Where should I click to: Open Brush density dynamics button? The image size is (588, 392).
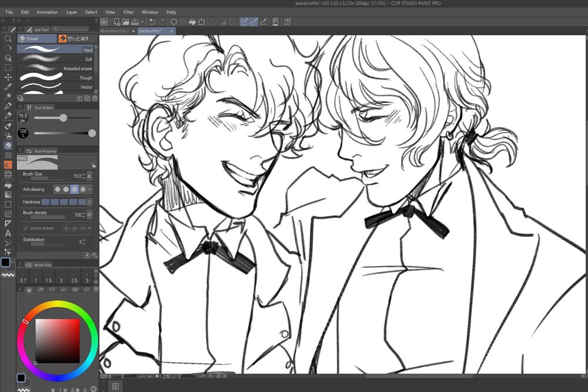click(89, 214)
